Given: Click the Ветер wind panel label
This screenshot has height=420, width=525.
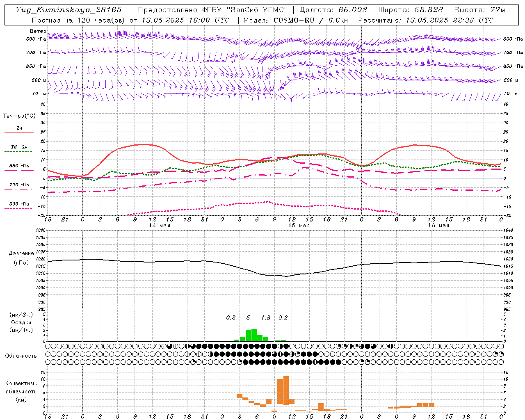Looking at the screenshot, I should 38,31.
